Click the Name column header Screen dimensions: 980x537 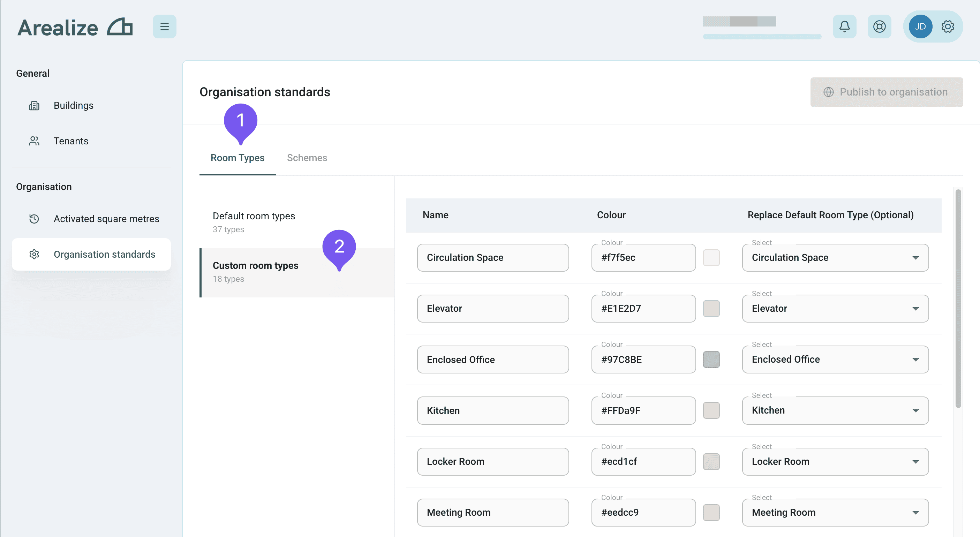(435, 215)
